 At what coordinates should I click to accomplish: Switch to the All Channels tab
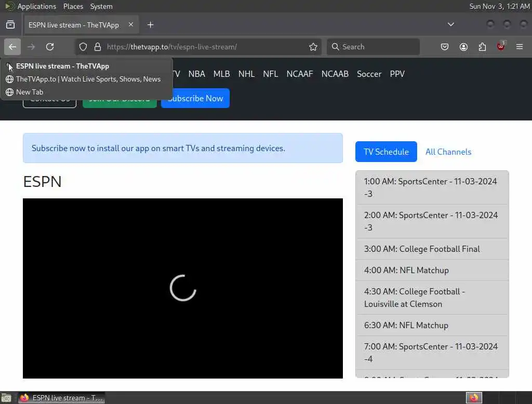(448, 152)
